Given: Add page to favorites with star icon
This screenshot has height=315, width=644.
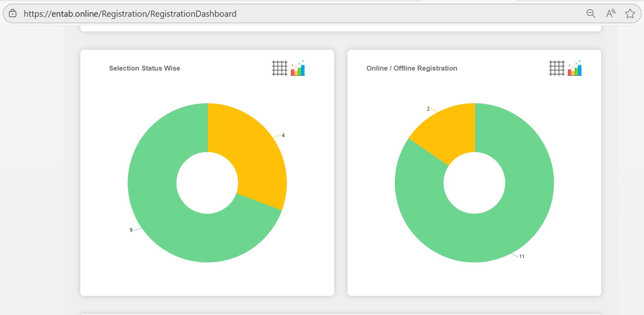Looking at the screenshot, I should 630,13.
